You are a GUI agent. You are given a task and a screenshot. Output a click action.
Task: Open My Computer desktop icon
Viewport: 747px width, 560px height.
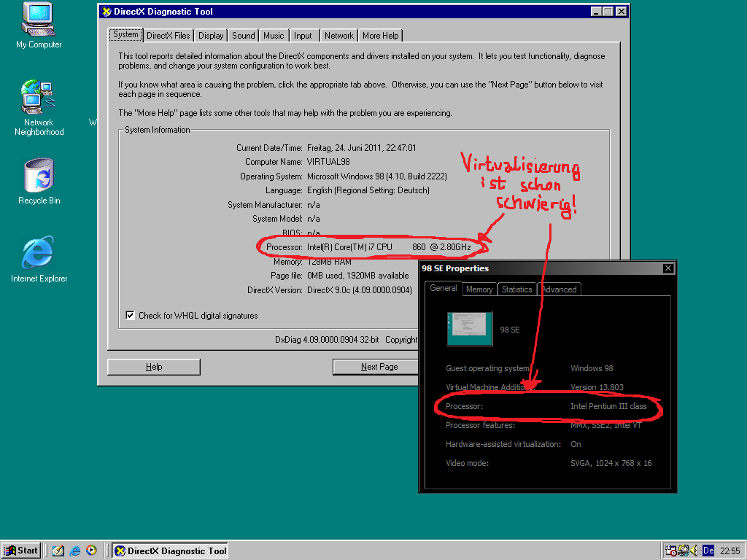(39, 20)
